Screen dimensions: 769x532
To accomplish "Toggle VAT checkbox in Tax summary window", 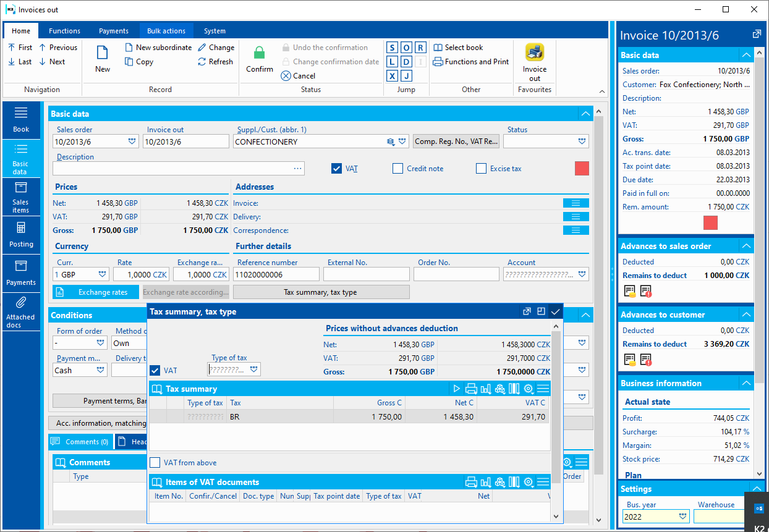I will [x=155, y=371].
